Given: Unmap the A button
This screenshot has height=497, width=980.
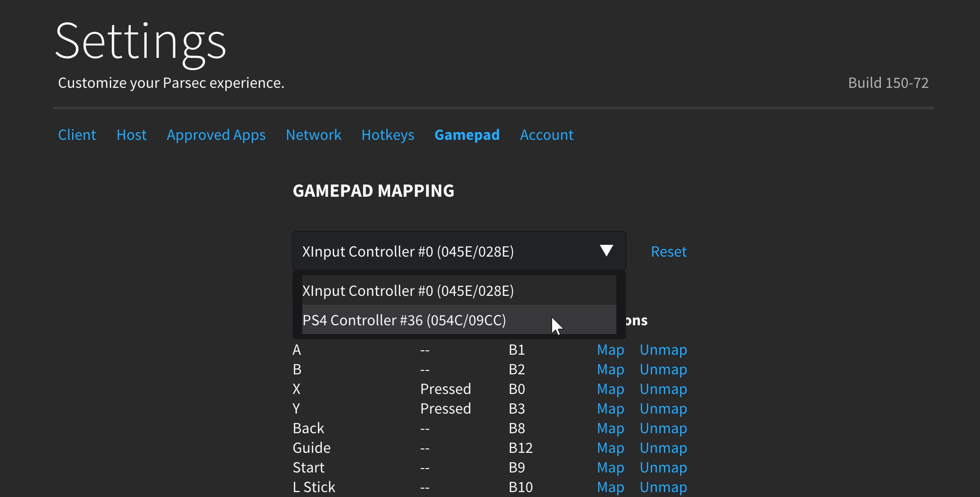Looking at the screenshot, I should point(663,350).
